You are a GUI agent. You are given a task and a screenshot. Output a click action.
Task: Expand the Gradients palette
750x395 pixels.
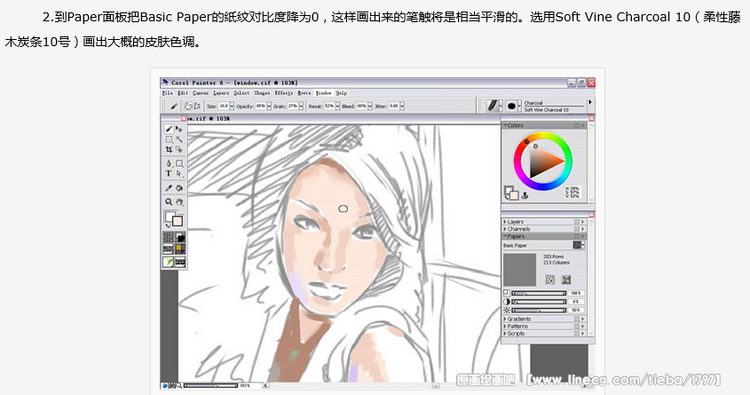click(505, 319)
